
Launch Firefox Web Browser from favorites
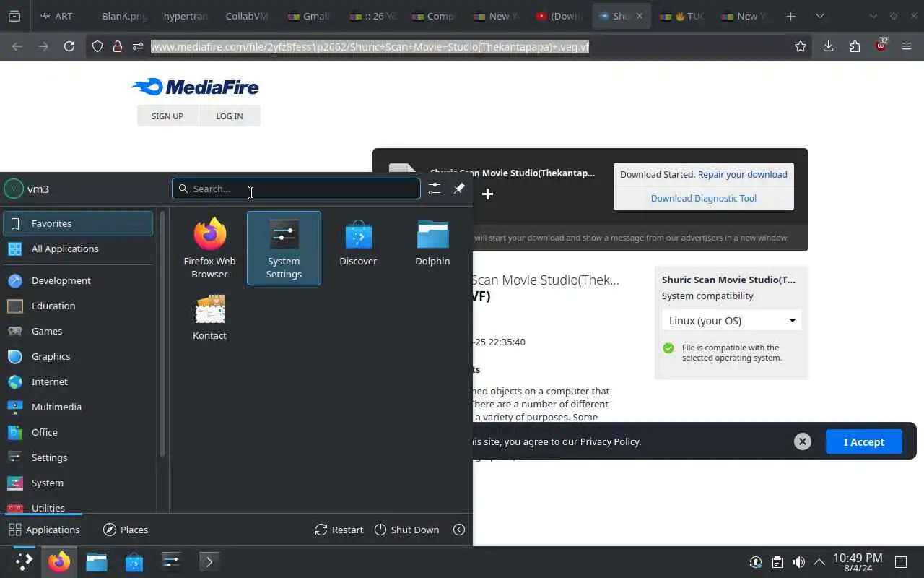tap(209, 248)
